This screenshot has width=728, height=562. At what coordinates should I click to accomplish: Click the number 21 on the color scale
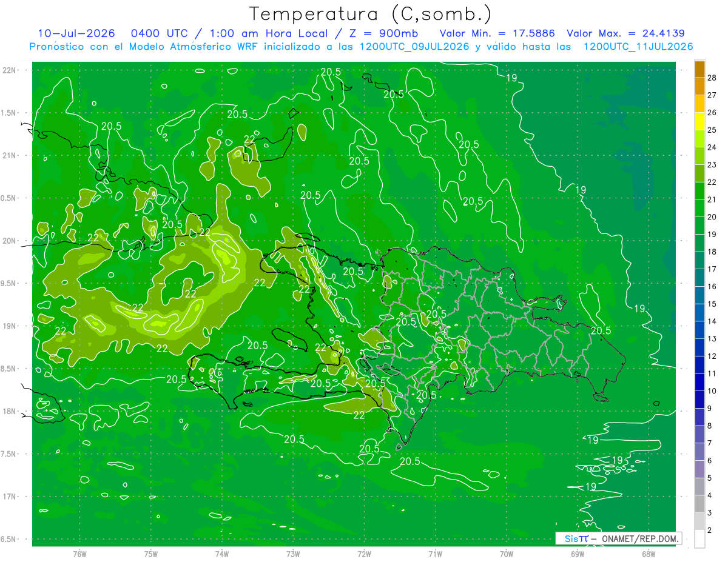point(712,199)
